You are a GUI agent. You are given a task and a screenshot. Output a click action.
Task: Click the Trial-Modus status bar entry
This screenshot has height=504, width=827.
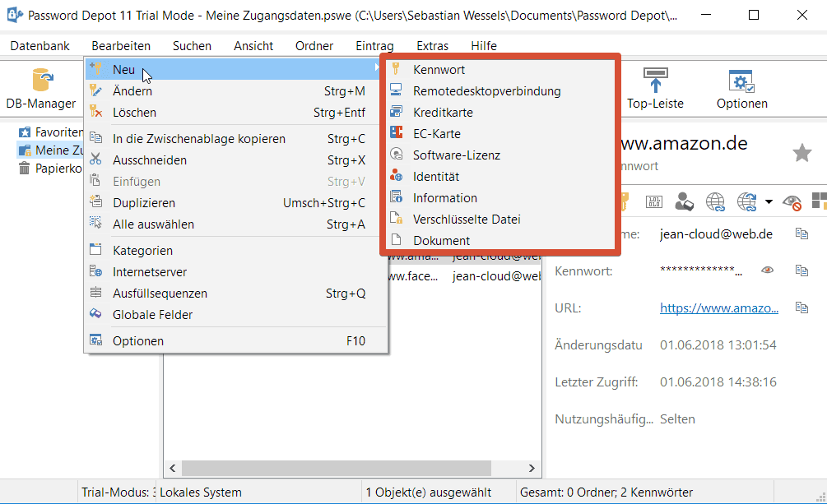pyautogui.click(x=118, y=492)
